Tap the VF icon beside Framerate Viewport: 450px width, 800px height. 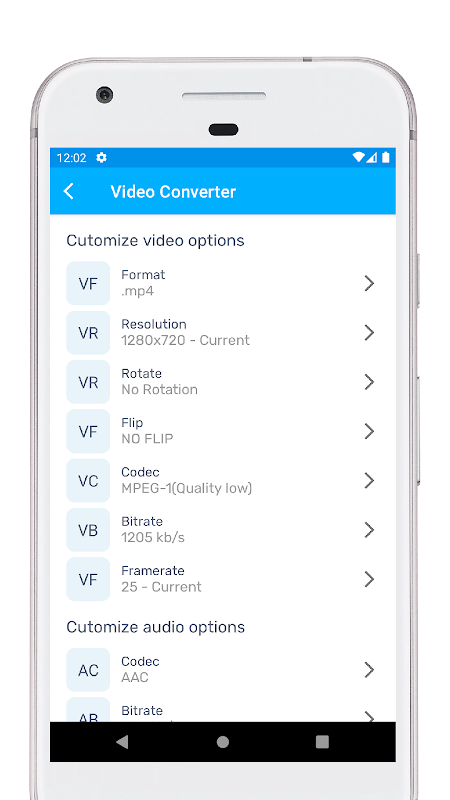pyautogui.click(x=88, y=579)
